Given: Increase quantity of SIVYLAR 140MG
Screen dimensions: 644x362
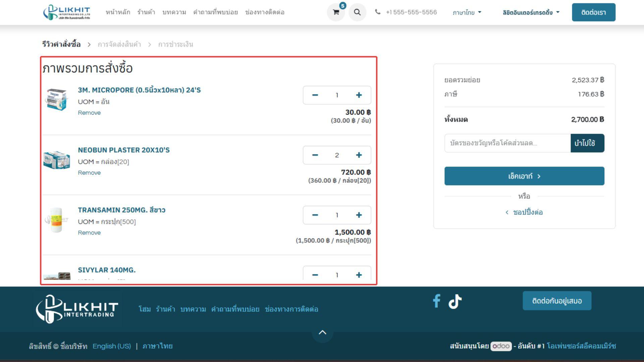Looking at the screenshot, I should click(359, 275).
